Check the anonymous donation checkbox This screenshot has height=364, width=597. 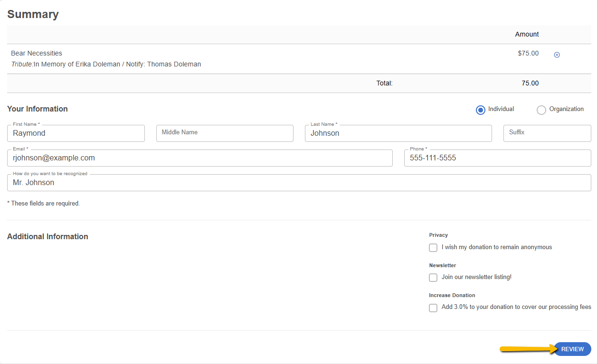point(433,248)
